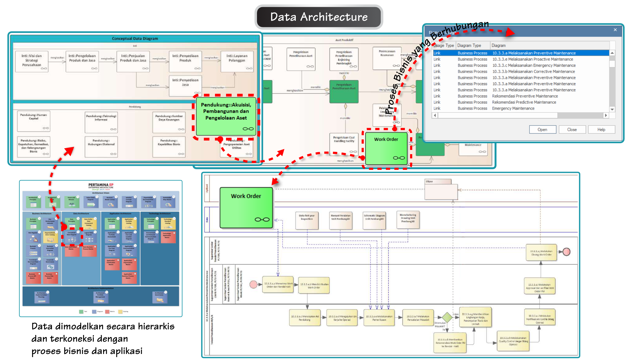Viewport: 632px width, 364px height.
Task: Open the Stakeholder Map Matrix tile
Action: tap(168, 202)
